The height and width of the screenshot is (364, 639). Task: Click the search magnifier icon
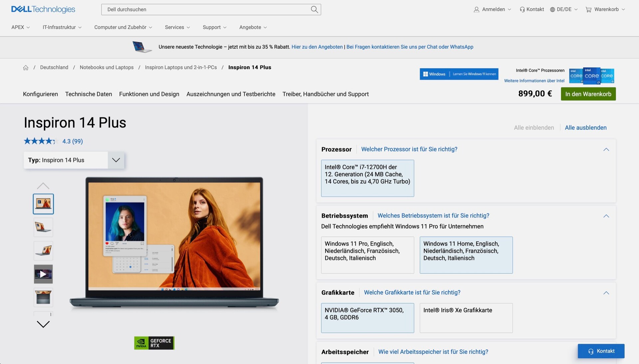click(x=314, y=9)
